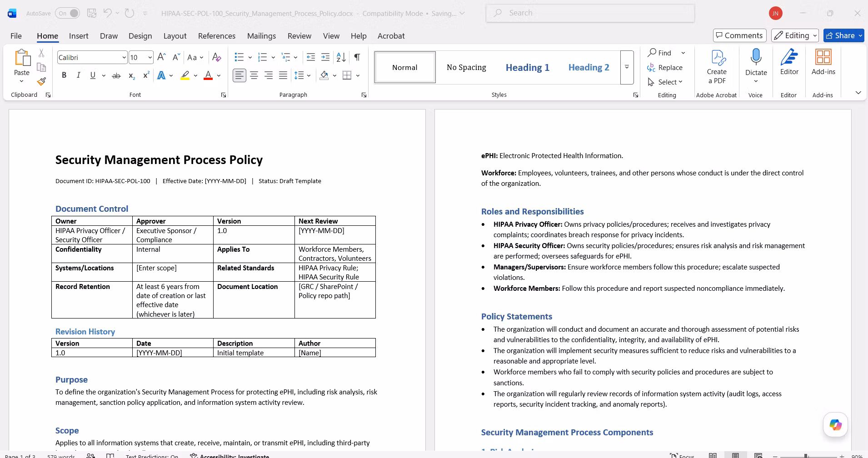Increase the paragraph indent

pyautogui.click(x=325, y=57)
